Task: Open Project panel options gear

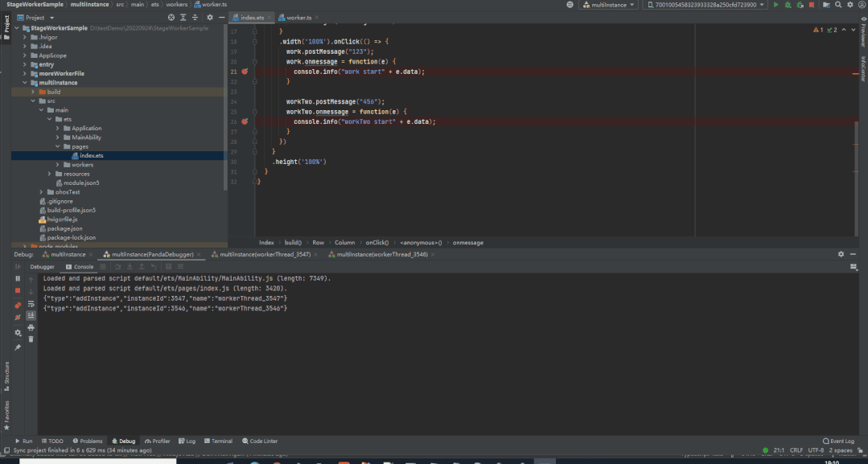Action: 210,17
